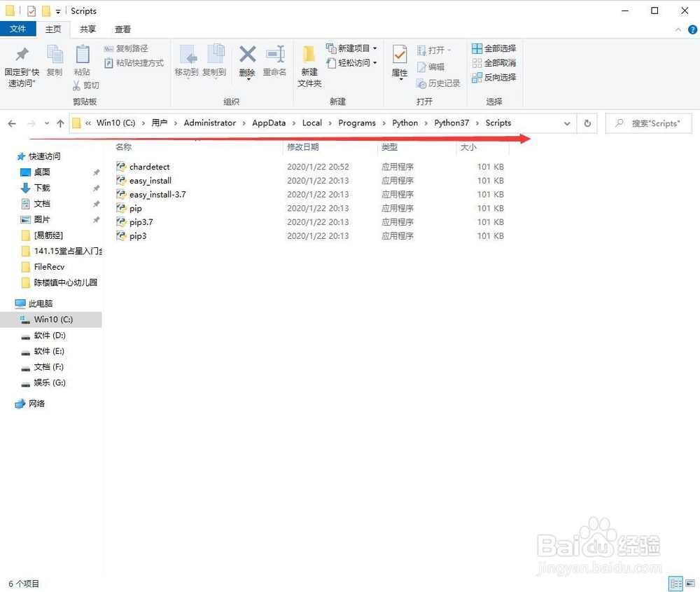Click Network (网络) in sidebar
This screenshot has height=592, width=700.
(x=36, y=404)
